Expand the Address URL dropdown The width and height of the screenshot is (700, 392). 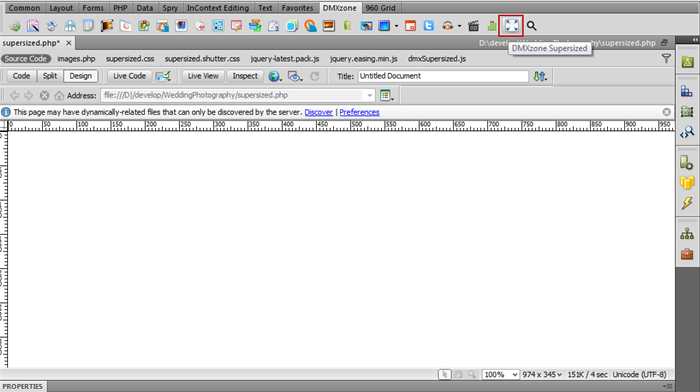[369, 96]
